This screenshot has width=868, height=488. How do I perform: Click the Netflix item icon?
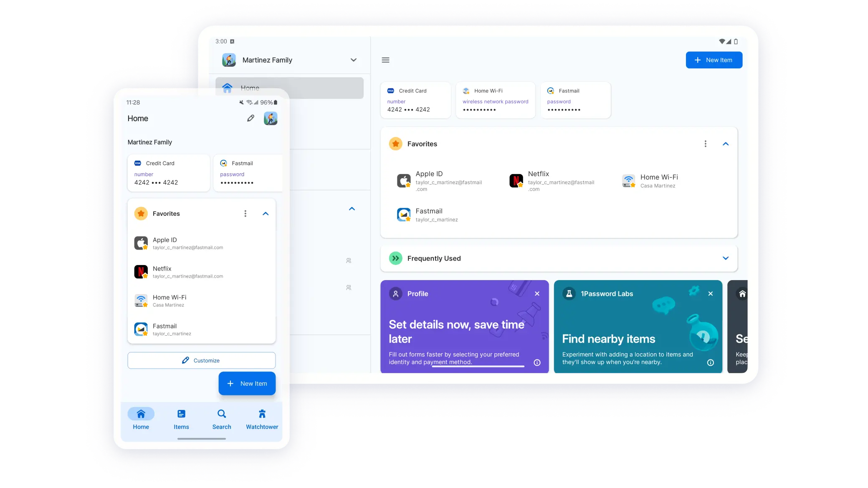coord(141,272)
